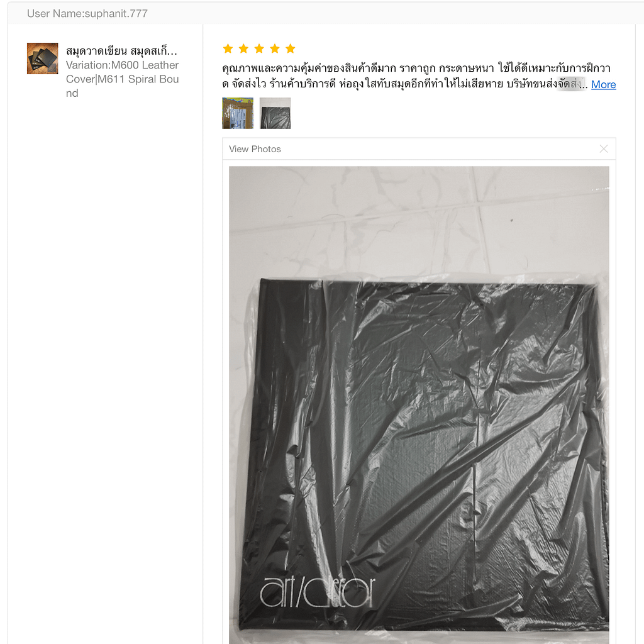
Task: Select the black sketchbook review photo thumbnail
Action: (x=275, y=113)
